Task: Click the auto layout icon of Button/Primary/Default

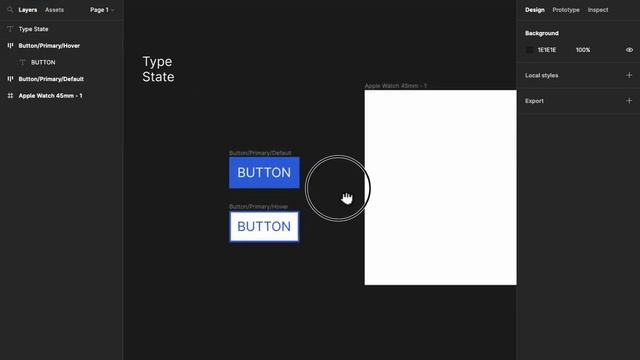Action: (10, 79)
